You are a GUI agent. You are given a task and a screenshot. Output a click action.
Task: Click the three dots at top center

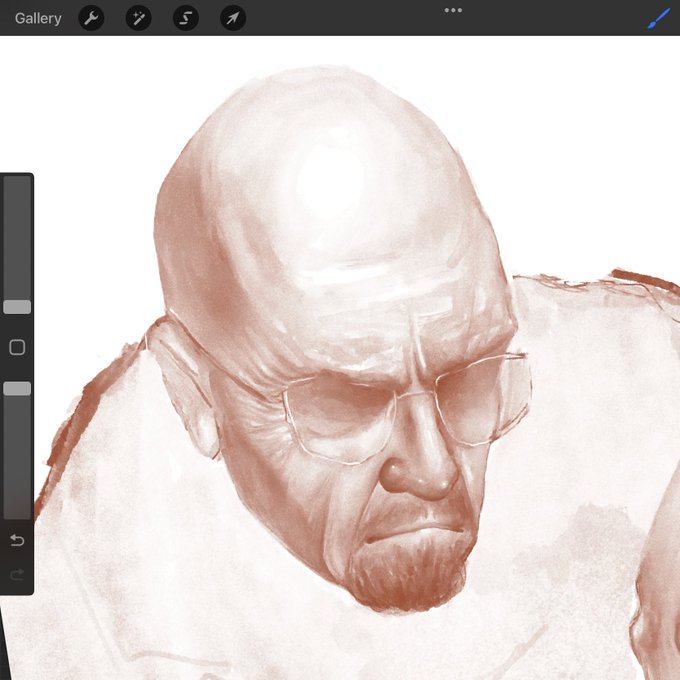(453, 10)
